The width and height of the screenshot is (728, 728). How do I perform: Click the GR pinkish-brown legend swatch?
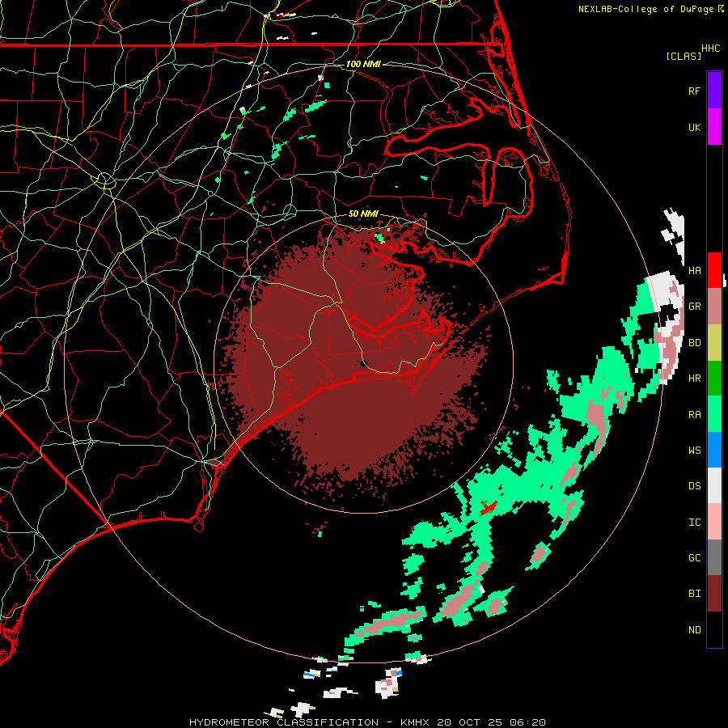714,307
